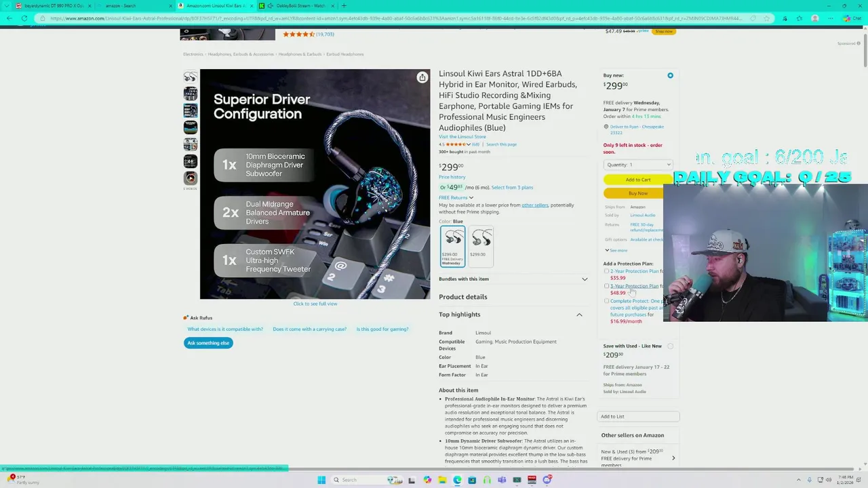The image size is (868, 488).
Task: Click Buy Now button
Action: tap(637, 193)
